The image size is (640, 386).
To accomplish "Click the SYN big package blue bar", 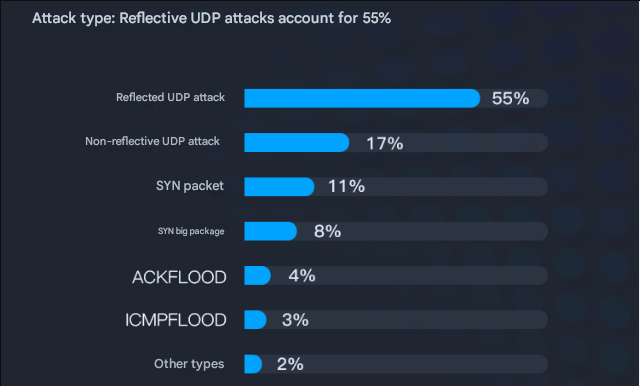I will click(x=270, y=231).
